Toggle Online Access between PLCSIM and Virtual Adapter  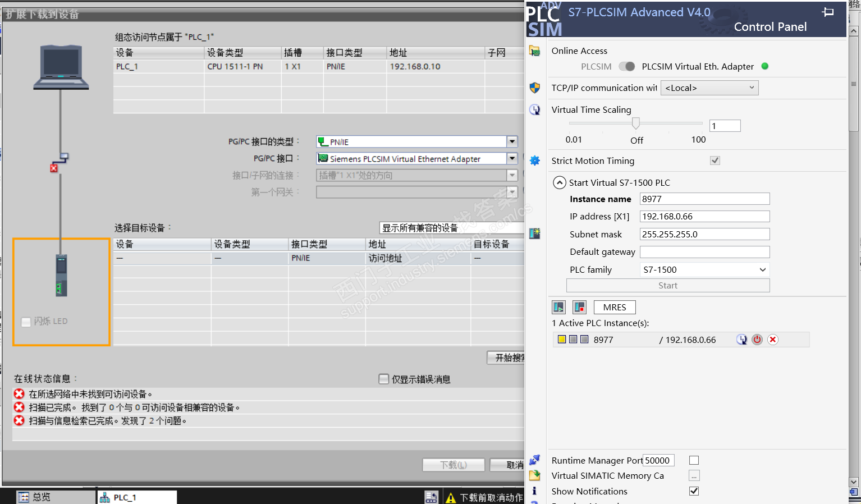[626, 66]
